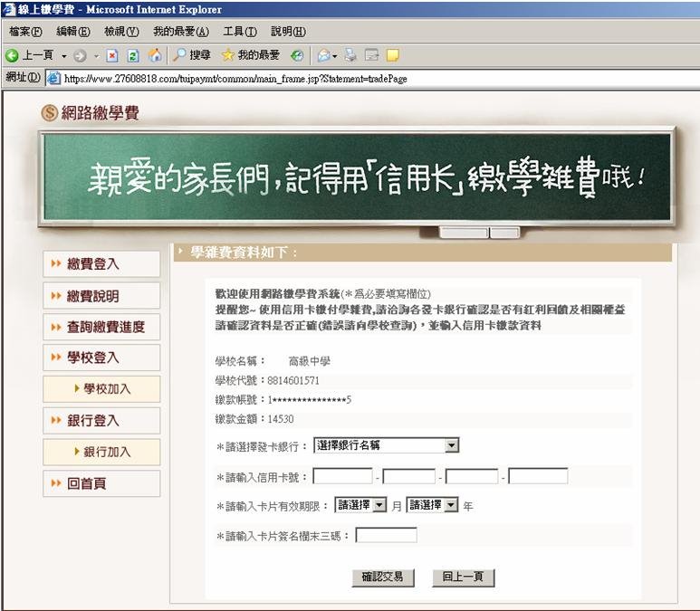The width and height of the screenshot is (700, 611).
Task: Expand the card-issuing bank dropdown (選擇銀行名稱)
Action: click(387, 445)
